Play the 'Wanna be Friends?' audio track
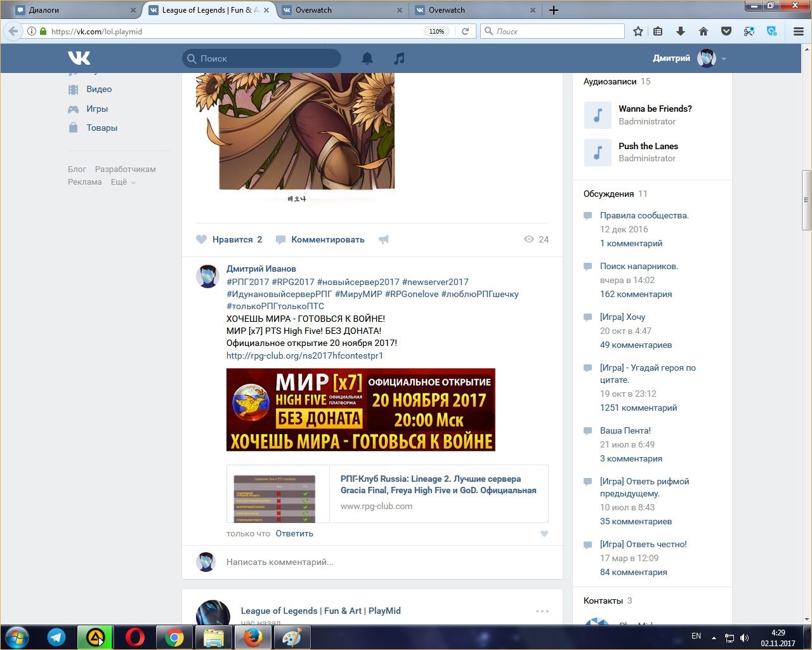The width and height of the screenshot is (812, 650). click(598, 115)
